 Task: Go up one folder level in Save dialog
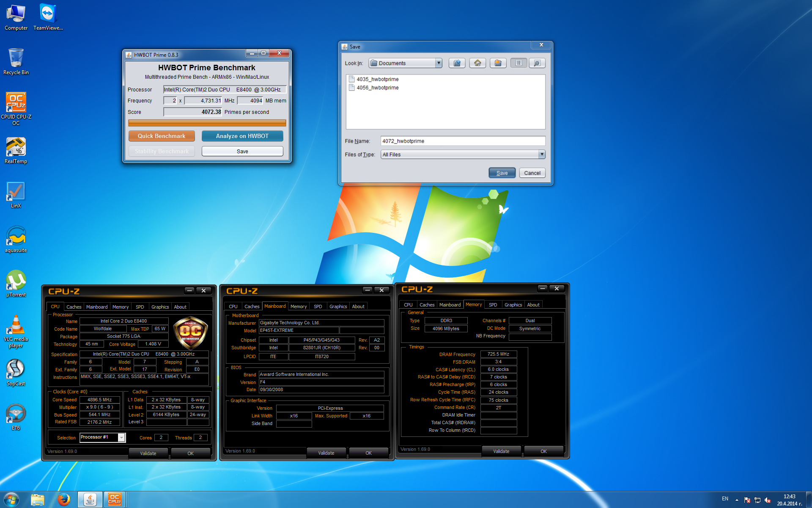(x=457, y=63)
